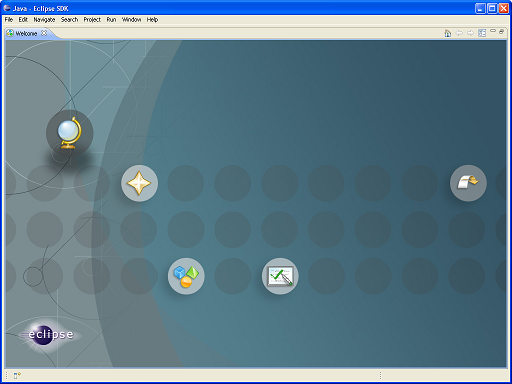
Task: Click the Eclipse icon in title bar
Action: coord(7,8)
